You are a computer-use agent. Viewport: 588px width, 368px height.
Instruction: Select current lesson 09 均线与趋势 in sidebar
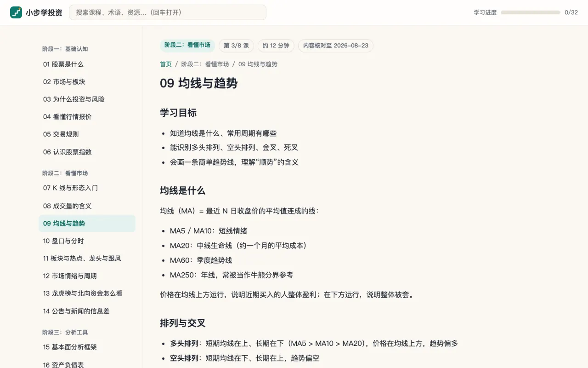87,224
